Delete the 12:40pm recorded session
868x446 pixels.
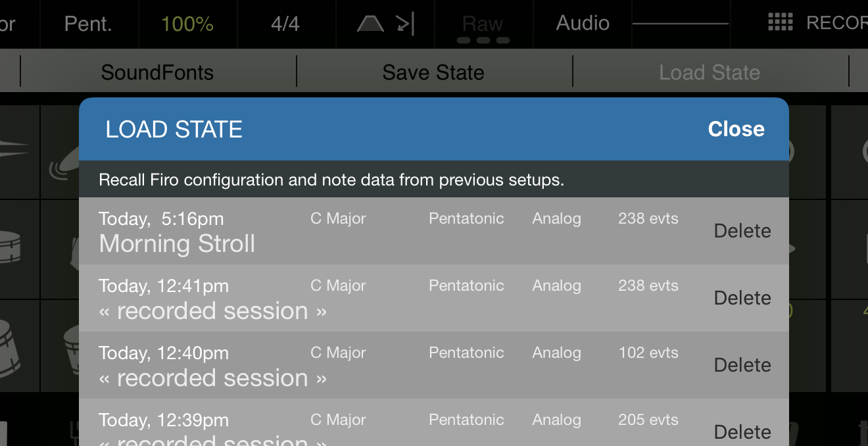tap(742, 365)
